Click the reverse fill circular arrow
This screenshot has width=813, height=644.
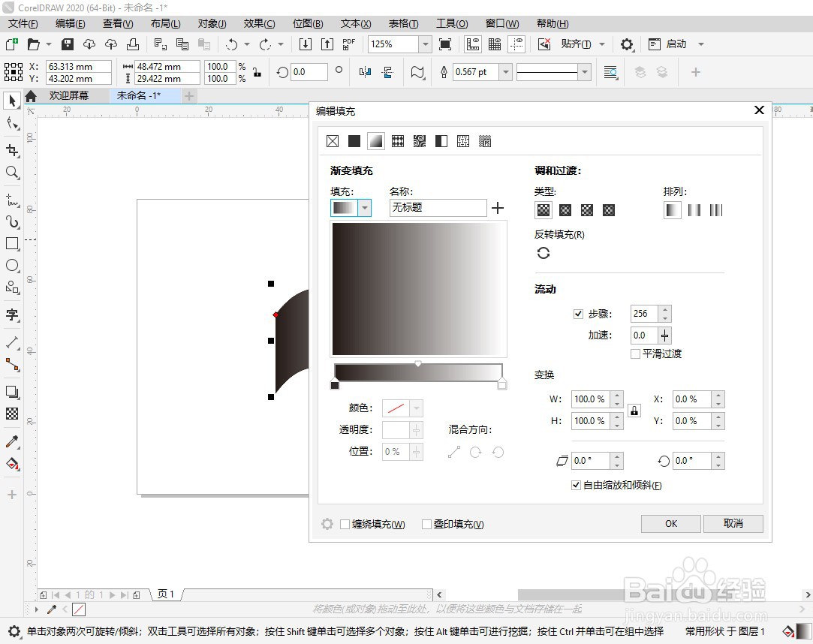(544, 253)
